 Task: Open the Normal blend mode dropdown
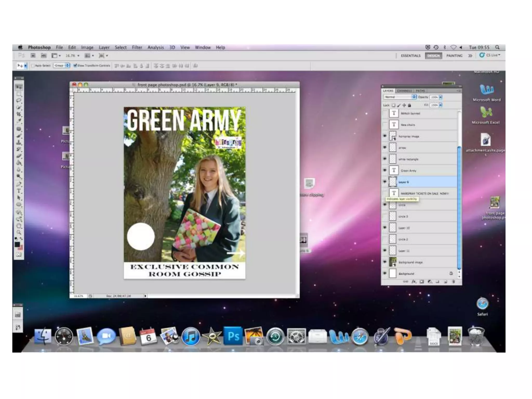[x=400, y=97]
